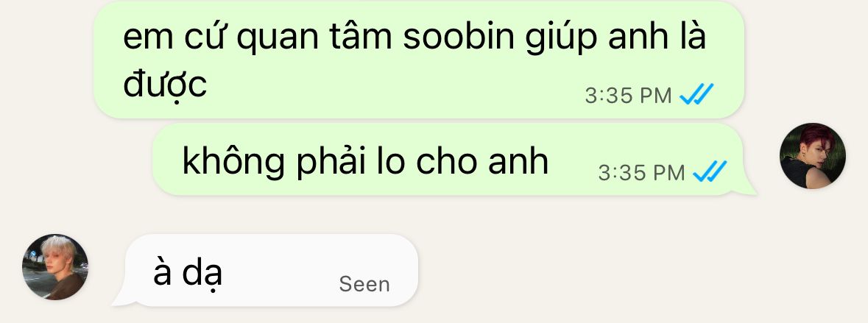Image resolution: width=868 pixels, height=323 pixels.
Task: Click the 3:35 PM timestamp on first message
Action: click(628, 96)
